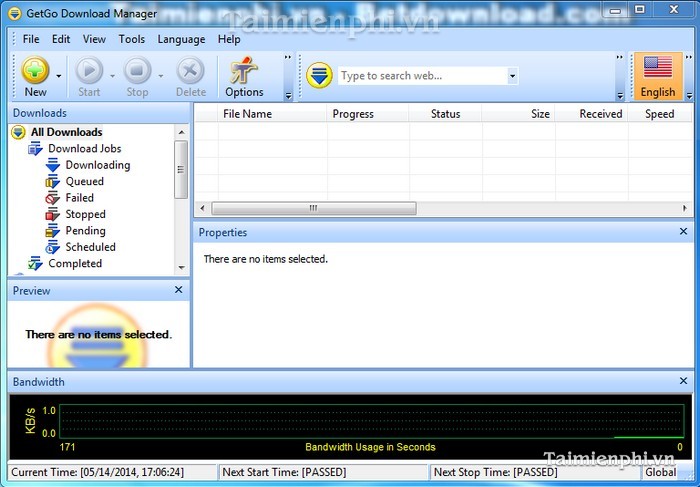Click the Downloads tree scroll up arrow
Viewport: 700px width, 487px height.
(181, 132)
